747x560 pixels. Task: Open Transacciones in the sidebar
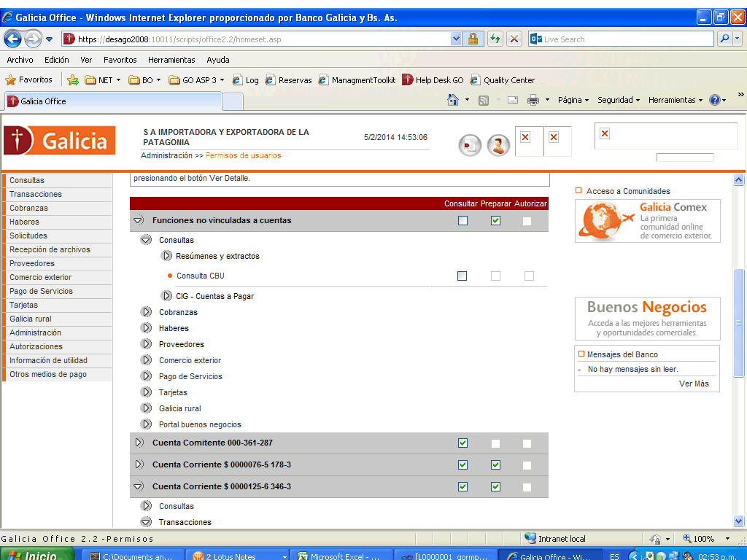[58, 194]
